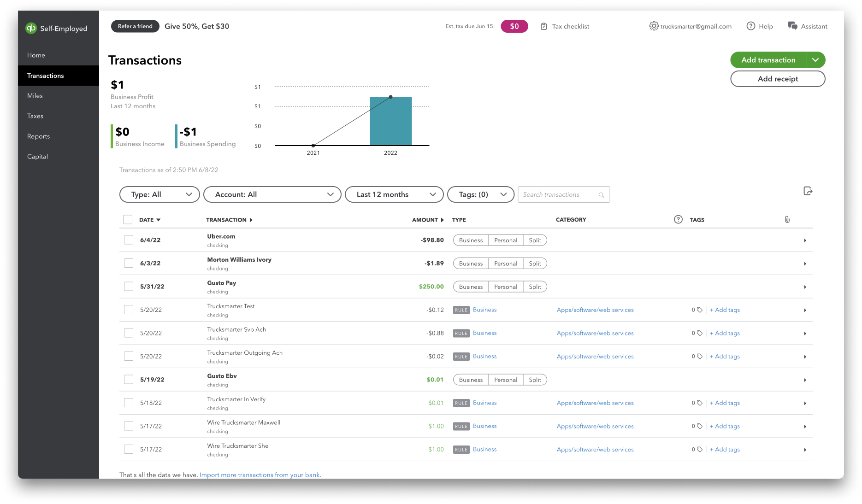
Task: Open account settings gear icon
Action: tap(654, 26)
